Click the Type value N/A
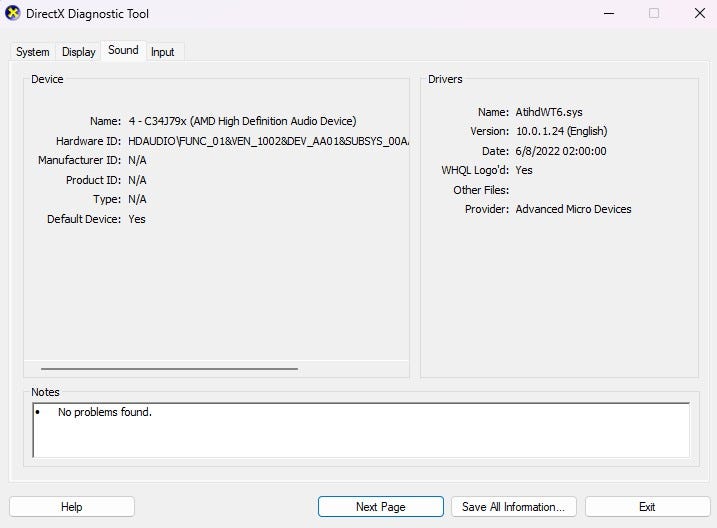The width and height of the screenshot is (717, 528). [x=137, y=199]
